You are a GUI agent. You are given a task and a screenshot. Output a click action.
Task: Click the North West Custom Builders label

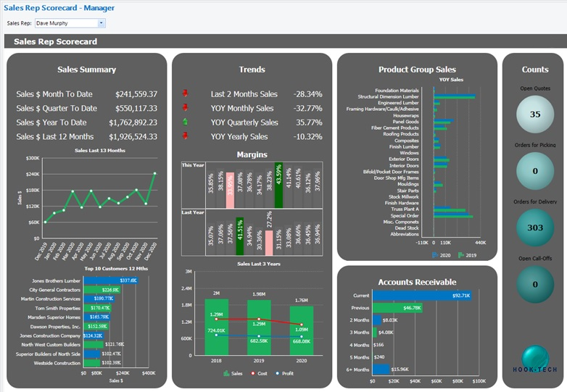(x=51, y=345)
